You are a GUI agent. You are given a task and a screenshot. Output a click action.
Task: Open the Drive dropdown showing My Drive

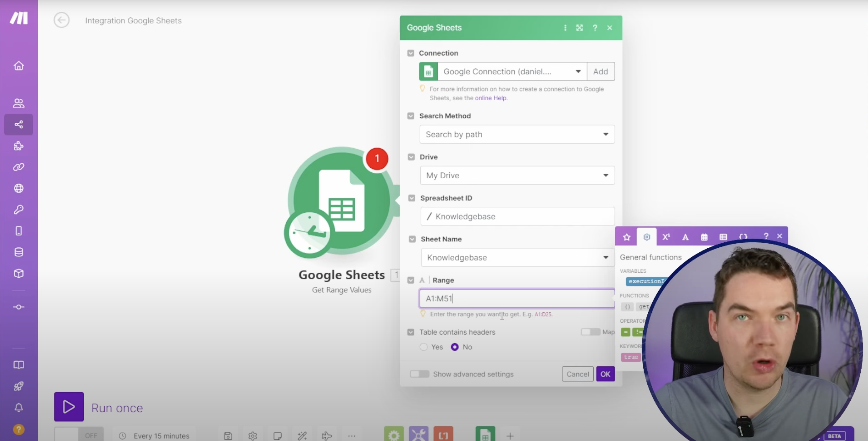pos(517,175)
